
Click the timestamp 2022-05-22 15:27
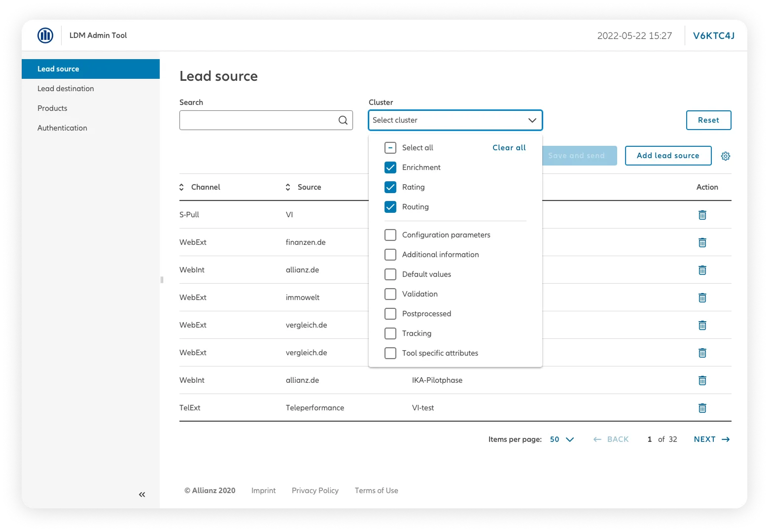[x=634, y=35]
